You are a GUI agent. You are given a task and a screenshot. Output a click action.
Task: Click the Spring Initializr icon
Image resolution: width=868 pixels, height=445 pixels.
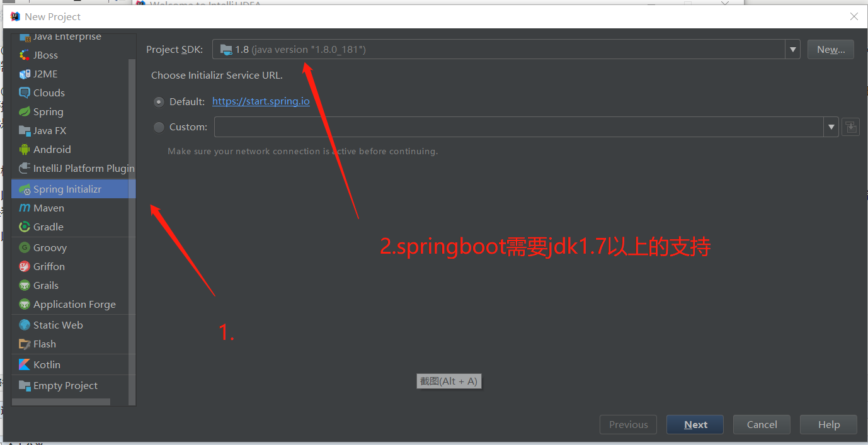click(25, 189)
